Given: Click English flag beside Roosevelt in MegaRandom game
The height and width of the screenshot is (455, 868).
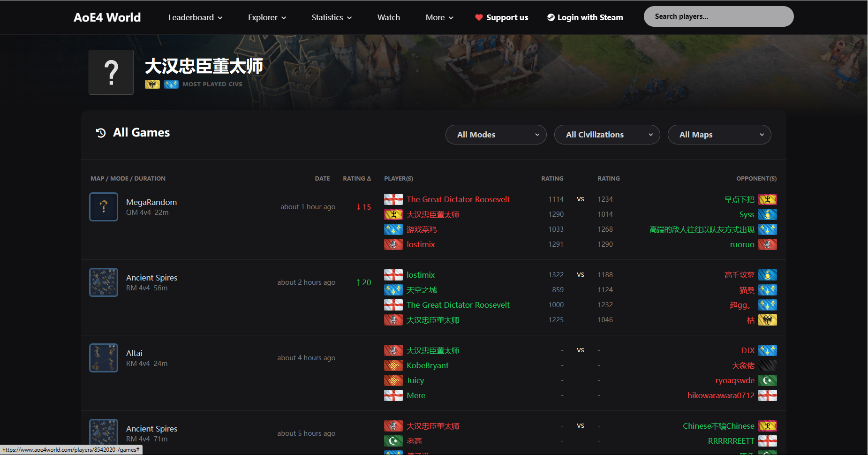Looking at the screenshot, I should tap(393, 199).
